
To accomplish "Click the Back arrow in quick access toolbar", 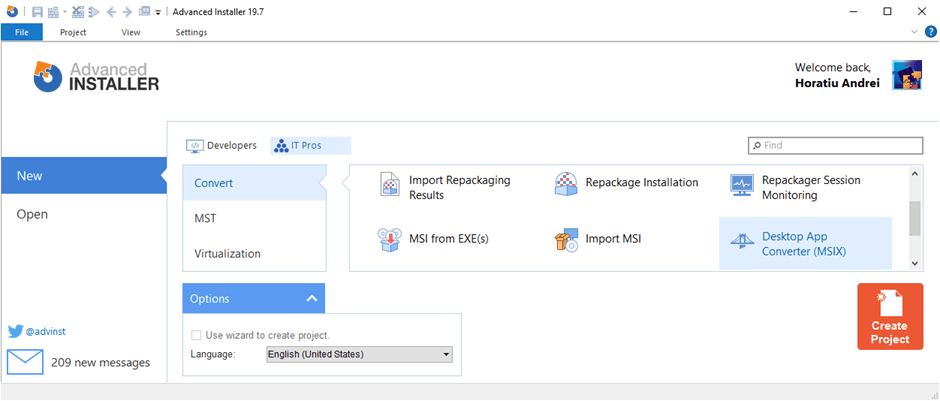I will point(110,11).
